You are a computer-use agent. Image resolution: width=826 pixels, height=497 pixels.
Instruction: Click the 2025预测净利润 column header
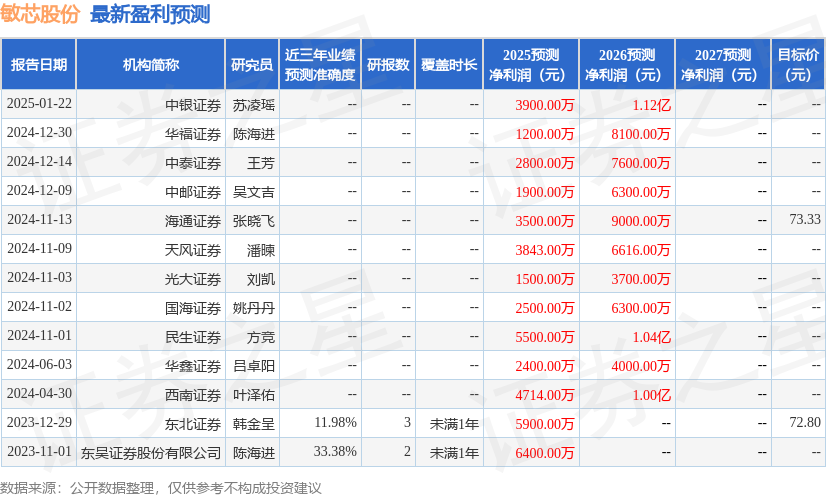[x=531, y=64]
